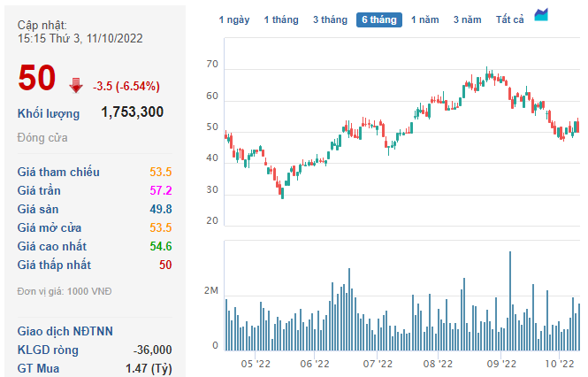
Task: Display Tất cả price history
Action: point(510,19)
